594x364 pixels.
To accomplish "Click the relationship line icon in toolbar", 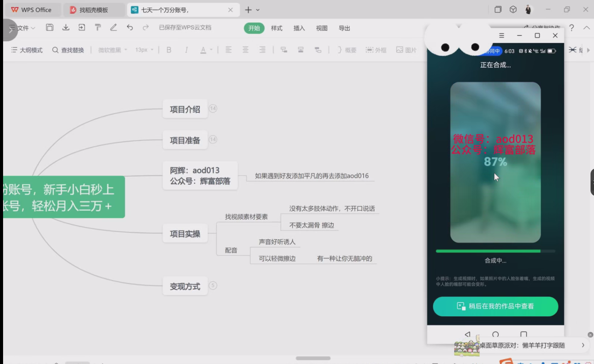I will click(573, 50).
